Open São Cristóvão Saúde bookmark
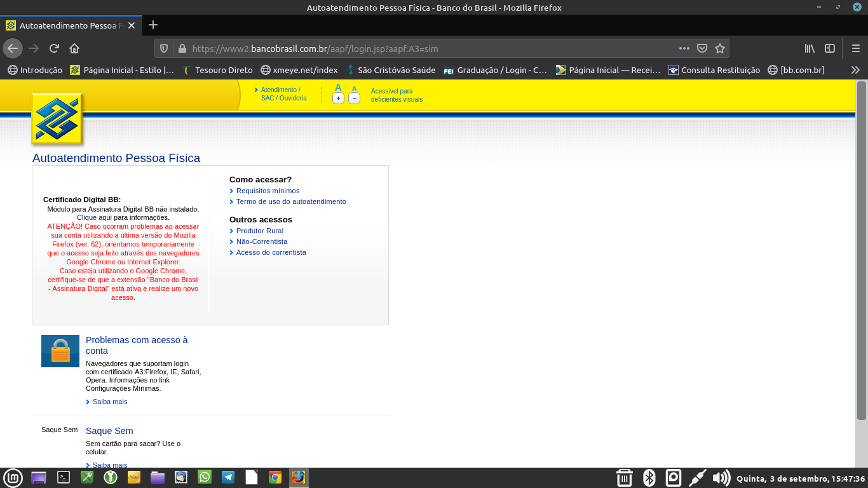 (x=391, y=70)
